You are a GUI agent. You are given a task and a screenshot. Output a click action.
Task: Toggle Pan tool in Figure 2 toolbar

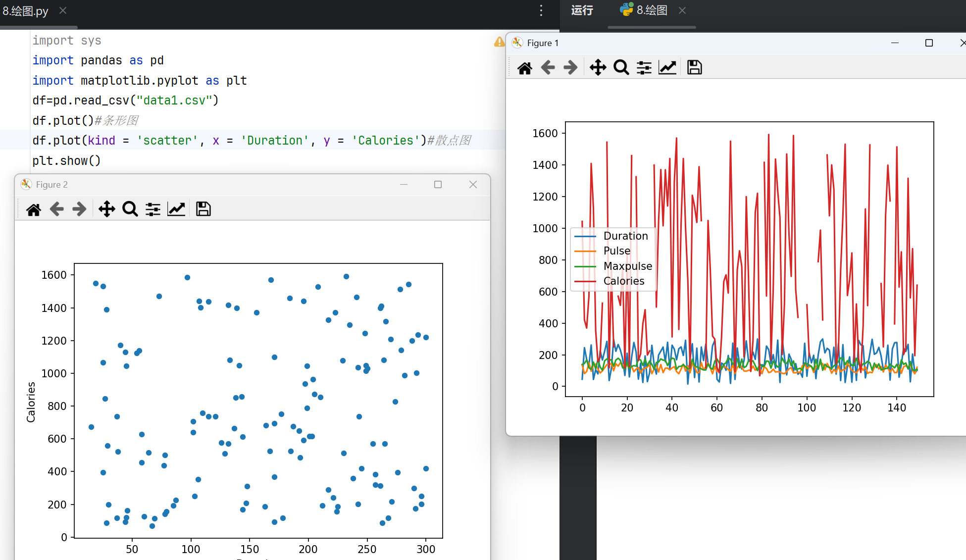coord(106,209)
